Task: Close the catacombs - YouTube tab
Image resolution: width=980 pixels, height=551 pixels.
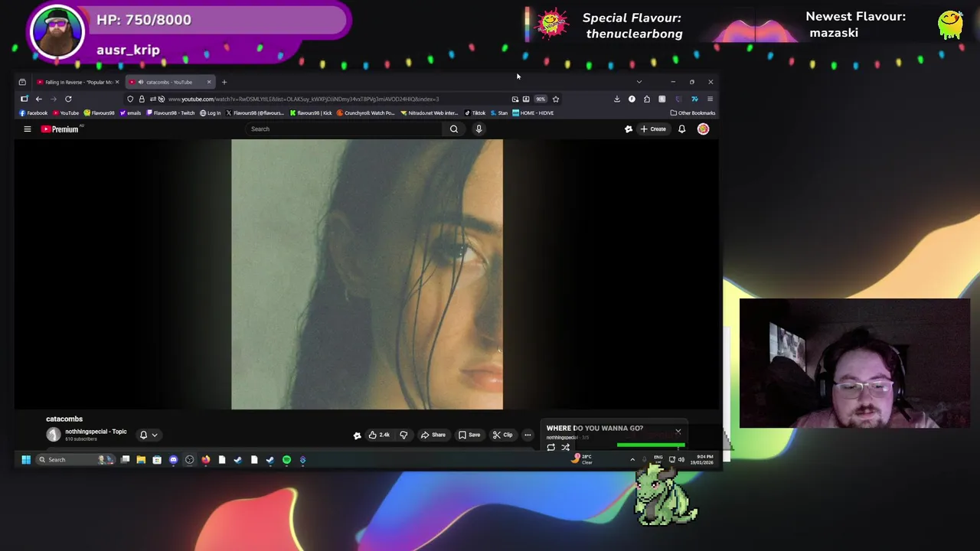Action: 208,82
